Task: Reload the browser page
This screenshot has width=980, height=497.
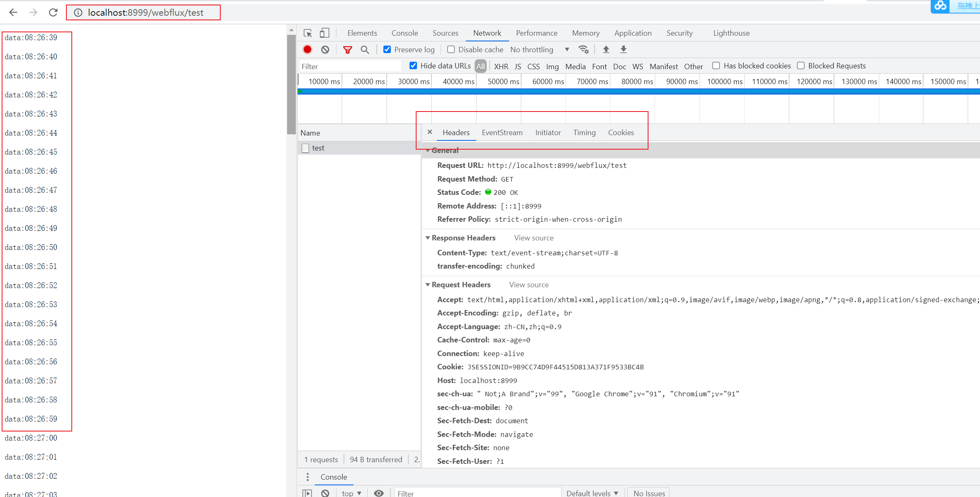Action: (x=53, y=12)
